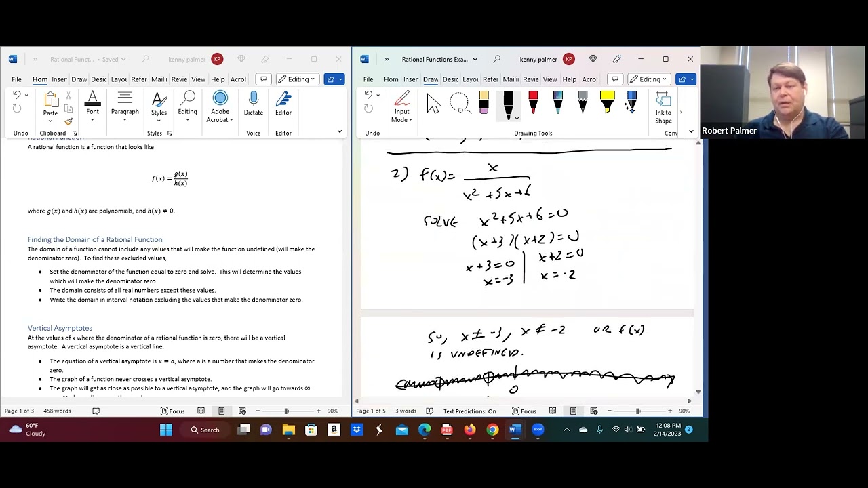Undo in the right Word window

point(368,95)
